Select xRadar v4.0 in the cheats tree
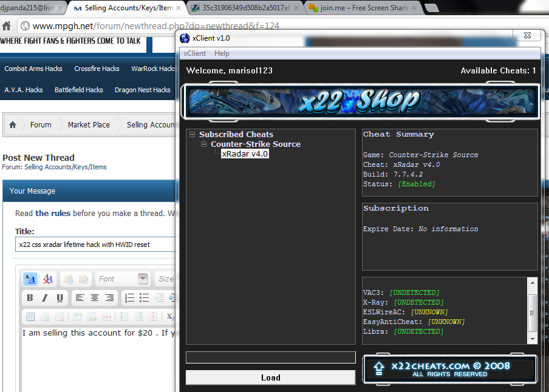The width and height of the screenshot is (549, 392). pyautogui.click(x=245, y=154)
